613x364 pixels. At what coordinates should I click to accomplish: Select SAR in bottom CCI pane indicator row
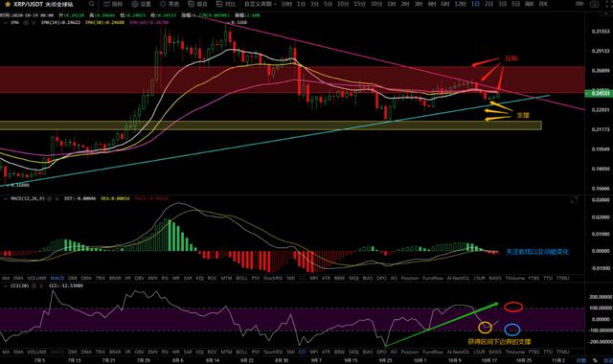coord(188,352)
